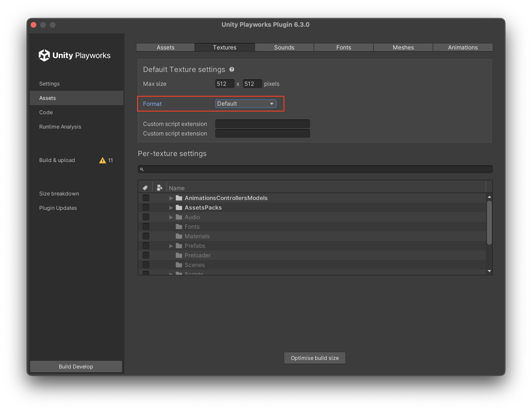Select the Scenes folder row
Viewport: 532px width, 411px height.
pyautogui.click(x=312, y=265)
